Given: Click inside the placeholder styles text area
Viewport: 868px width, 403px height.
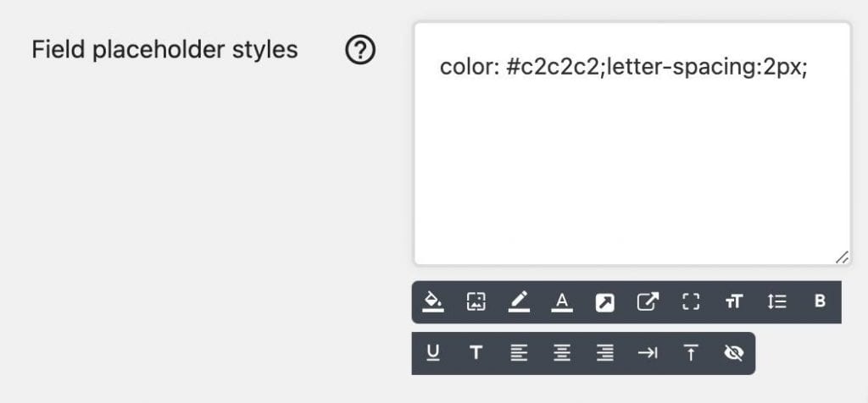Looking at the screenshot, I should click(632, 144).
